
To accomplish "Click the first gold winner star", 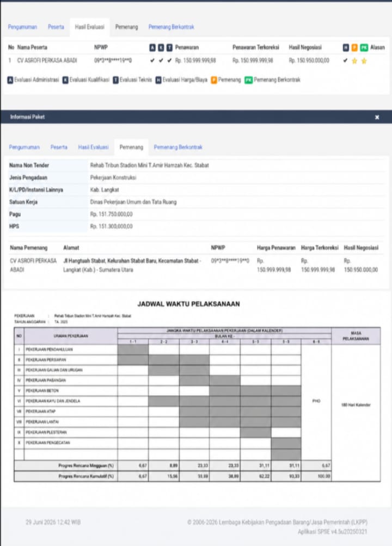I will [354, 61].
